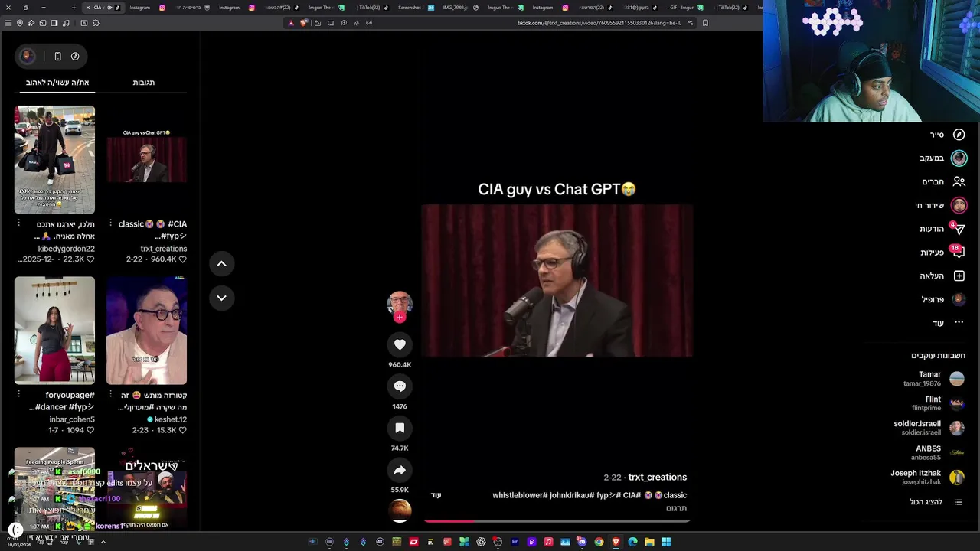Open comments on the CIA video
This screenshot has width=980, height=551.
point(400,386)
